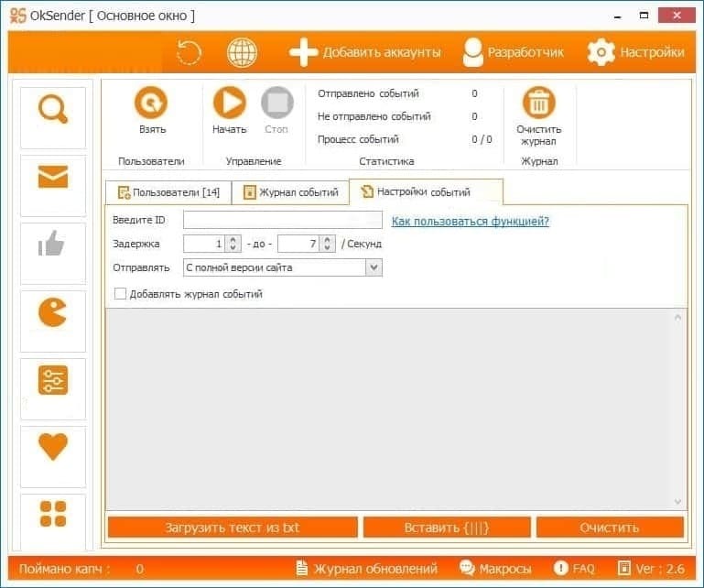The height and width of the screenshot is (588, 704).
Task: Click the Не отправлено событий label
Action: 374,116
